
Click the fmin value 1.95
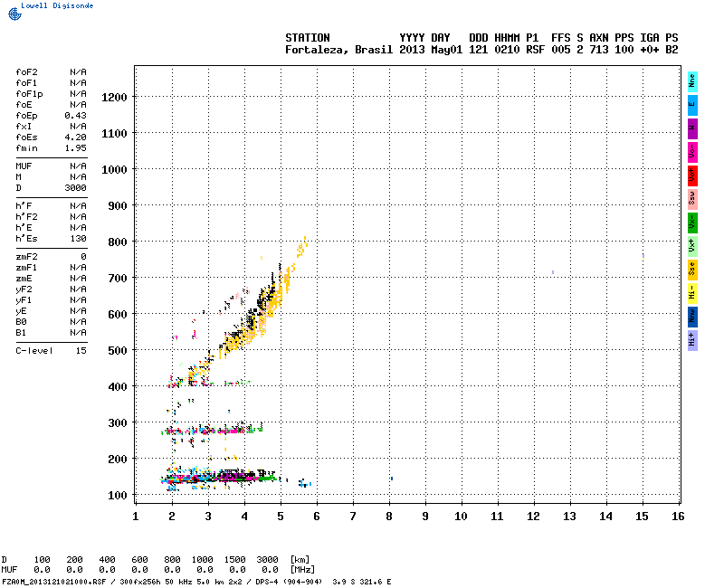[75, 148]
